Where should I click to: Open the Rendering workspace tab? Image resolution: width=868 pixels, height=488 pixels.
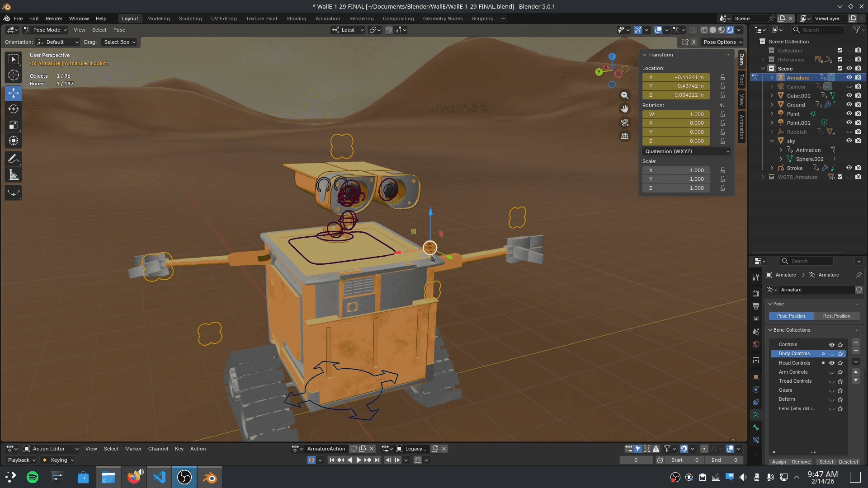pos(361,19)
